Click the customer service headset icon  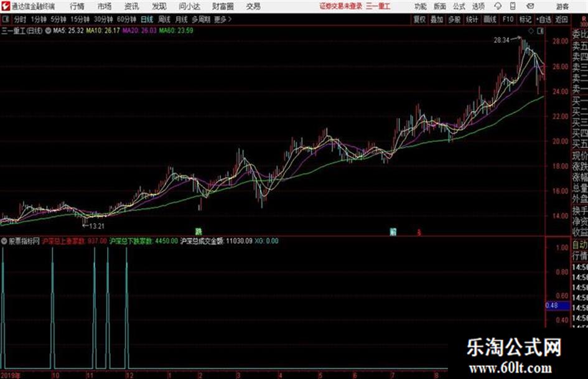[498, 6]
